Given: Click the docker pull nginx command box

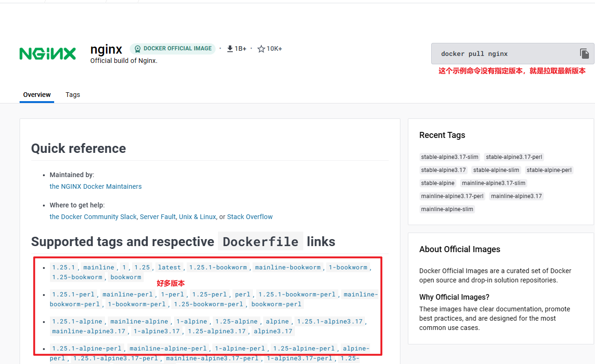Looking at the screenshot, I should (x=512, y=54).
